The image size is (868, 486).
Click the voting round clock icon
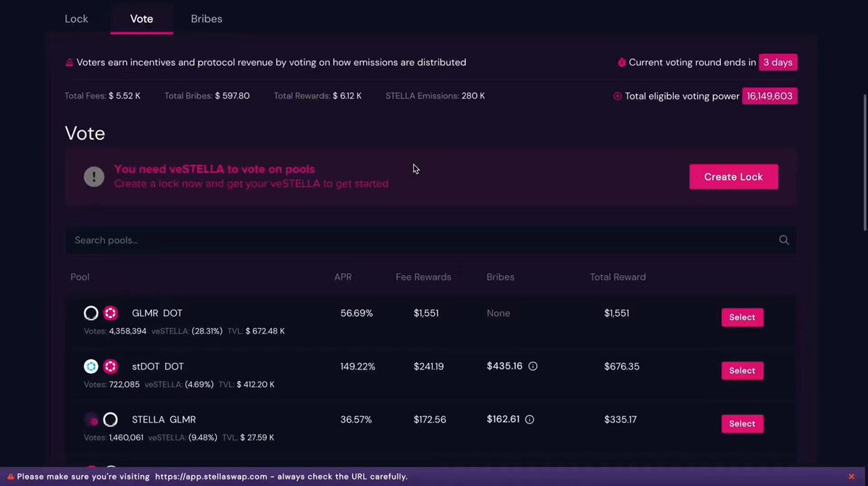622,62
